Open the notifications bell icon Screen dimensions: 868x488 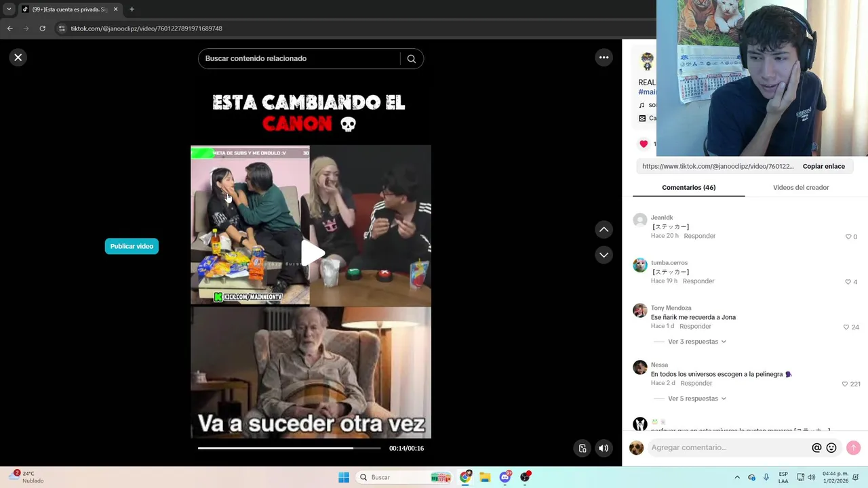coord(857,477)
